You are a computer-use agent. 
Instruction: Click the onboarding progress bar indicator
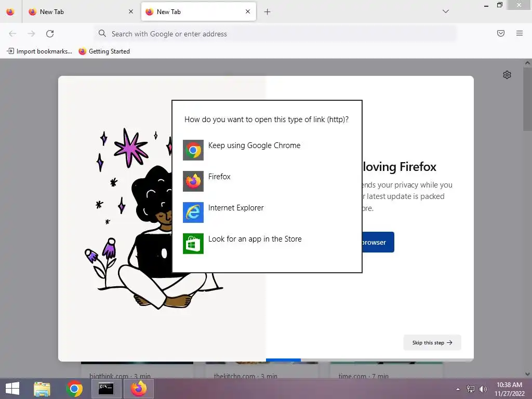point(283,360)
